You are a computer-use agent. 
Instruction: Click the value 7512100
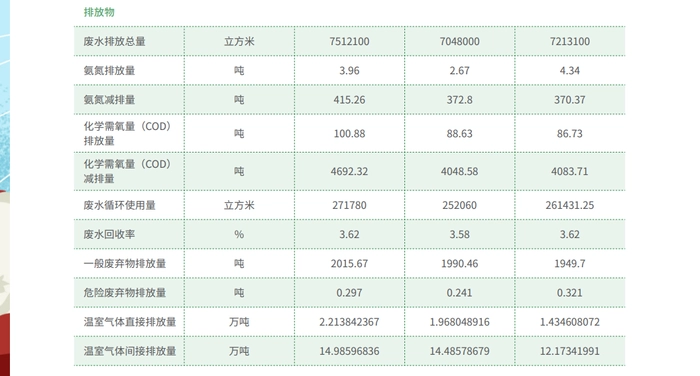[349, 42]
